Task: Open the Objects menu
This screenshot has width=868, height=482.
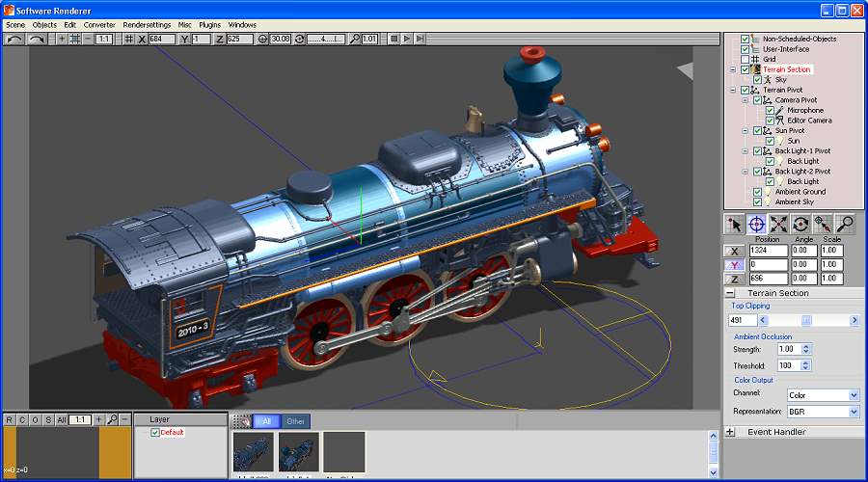Action: click(x=44, y=25)
